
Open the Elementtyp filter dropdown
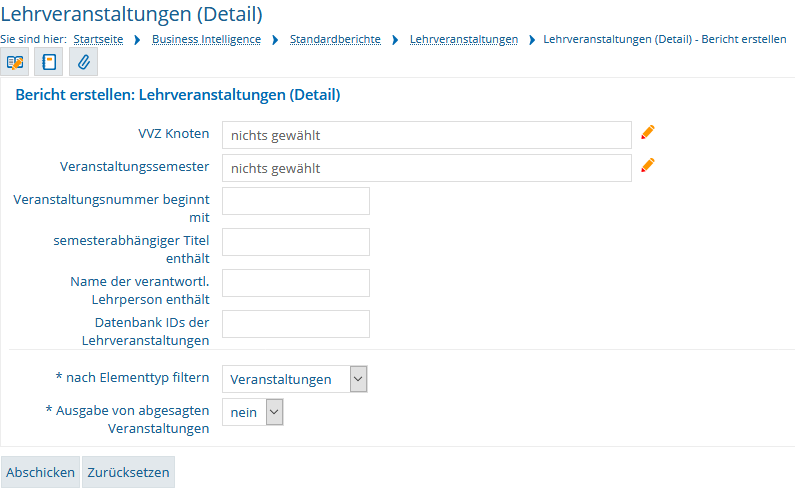coord(295,379)
